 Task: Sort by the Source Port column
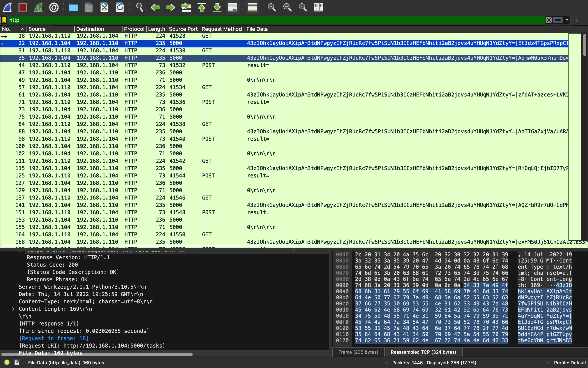[x=183, y=29]
